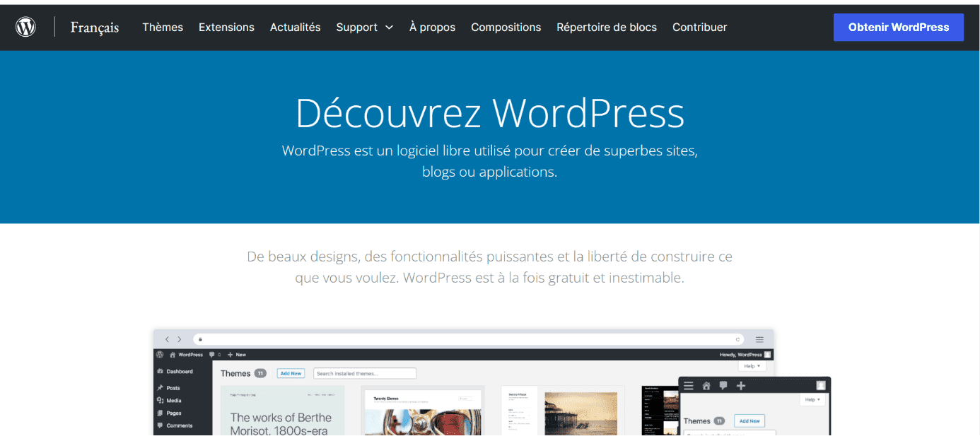This screenshot has width=980, height=441.
Task: Click the 11 count badge beside desktop Themes
Action: tap(260, 373)
